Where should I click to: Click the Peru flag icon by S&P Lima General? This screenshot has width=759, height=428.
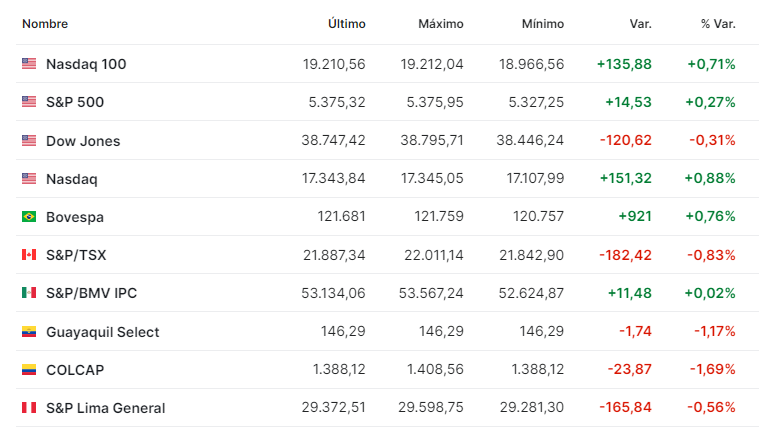(29, 408)
